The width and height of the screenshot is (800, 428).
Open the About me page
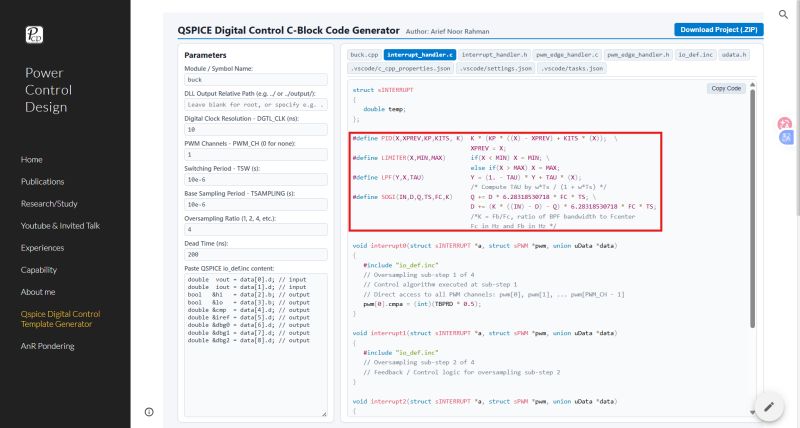(38, 292)
